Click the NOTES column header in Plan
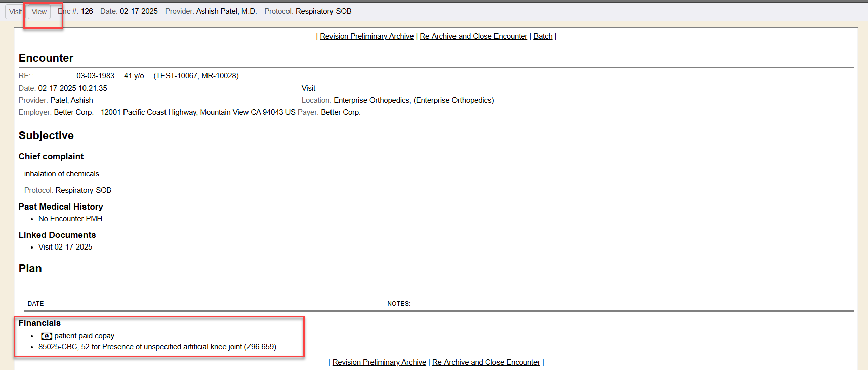The width and height of the screenshot is (868, 370). (398, 304)
